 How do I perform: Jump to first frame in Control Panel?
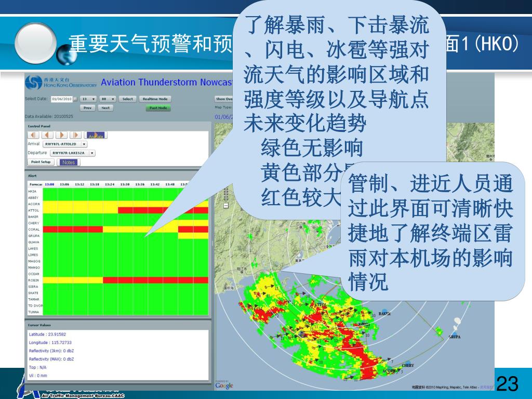(x=33, y=135)
